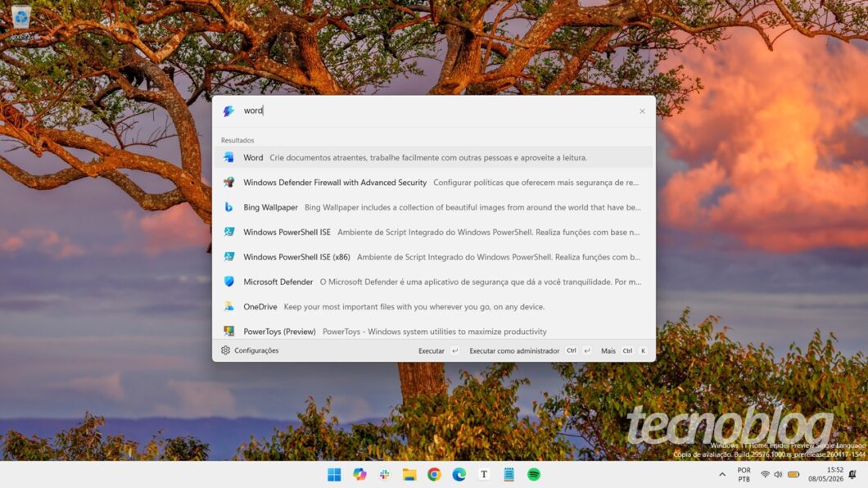Open the Recycle Bin desktop icon
This screenshot has height=488, width=868.
point(21,22)
